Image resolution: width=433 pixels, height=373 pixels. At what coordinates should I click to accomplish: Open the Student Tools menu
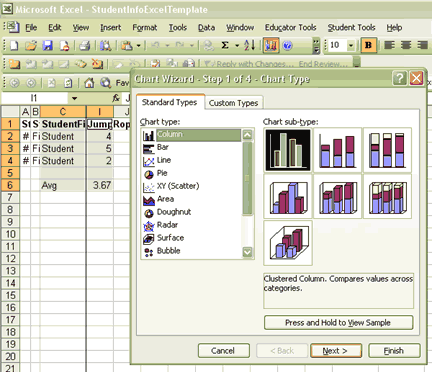point(351,28)
